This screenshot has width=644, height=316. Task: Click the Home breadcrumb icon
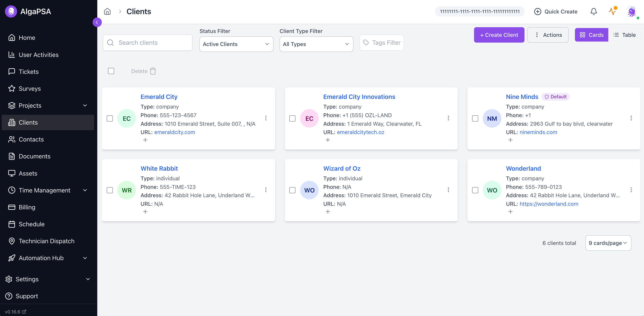click(107, 11)
